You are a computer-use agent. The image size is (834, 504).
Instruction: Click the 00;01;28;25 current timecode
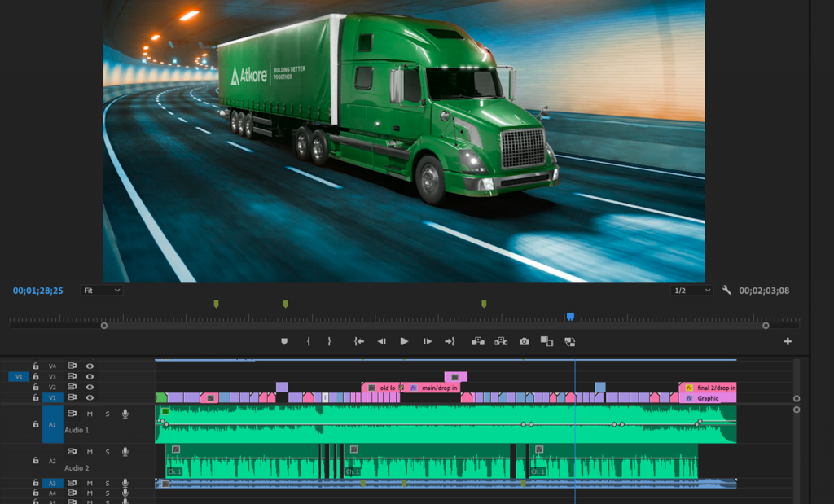point(38,291)
